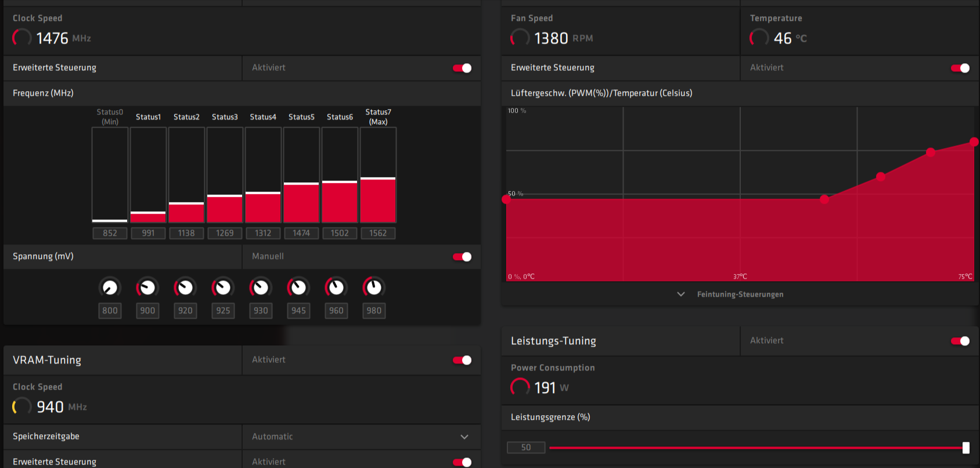Click the 900 mV voltage knob

pyautogui.click(x=147, y=287)
